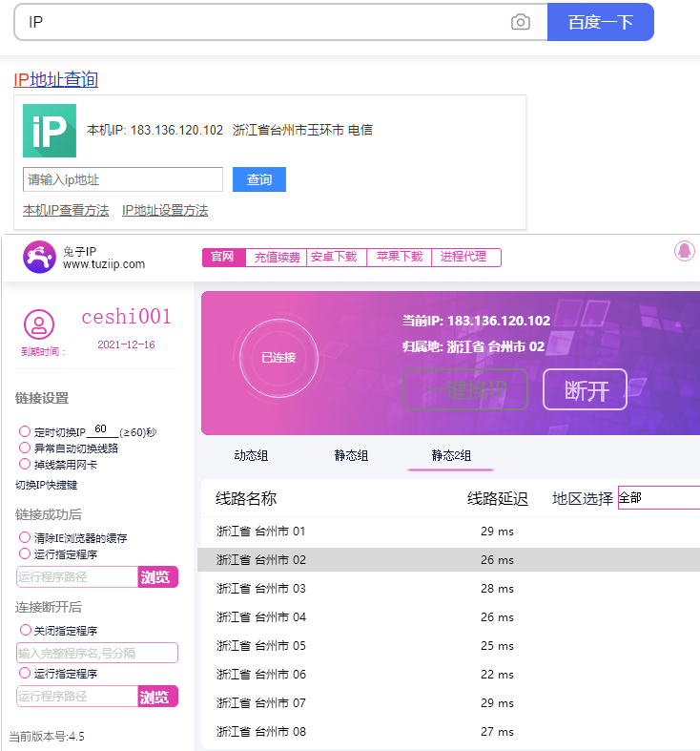
Task: Switch to the 静态组 tab
Action: coord(351,455)
